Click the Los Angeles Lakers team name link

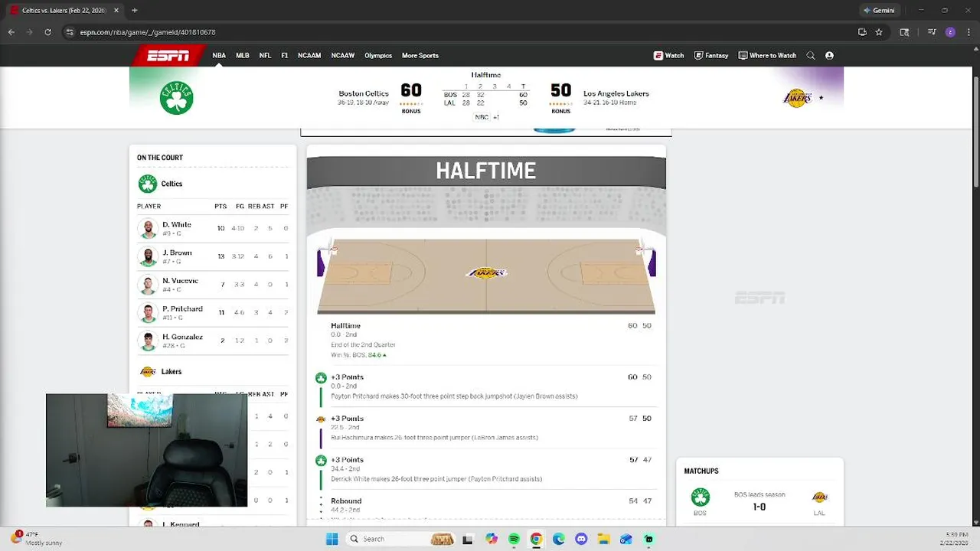click(x=616, y=93)
